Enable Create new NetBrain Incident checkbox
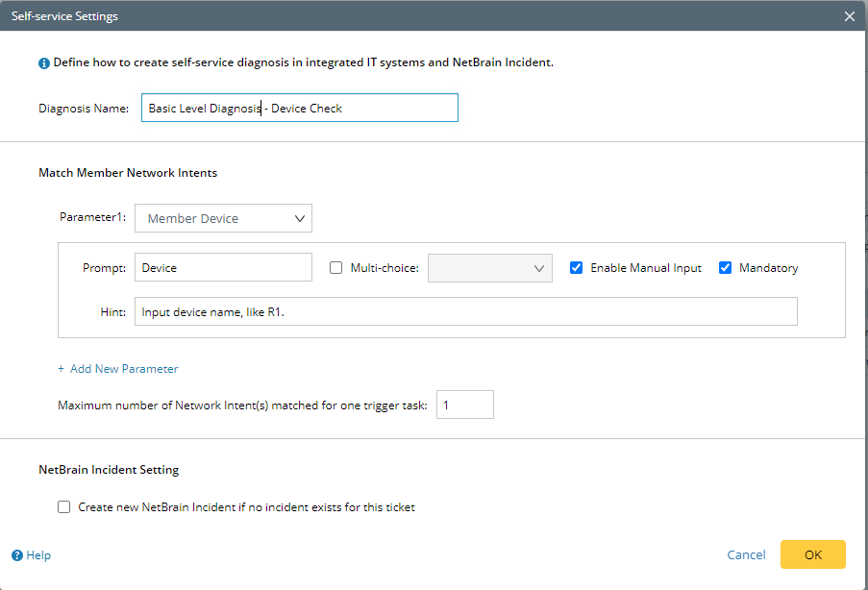Image resolution: width=868 pixels, height=590 pixels. 64,507
